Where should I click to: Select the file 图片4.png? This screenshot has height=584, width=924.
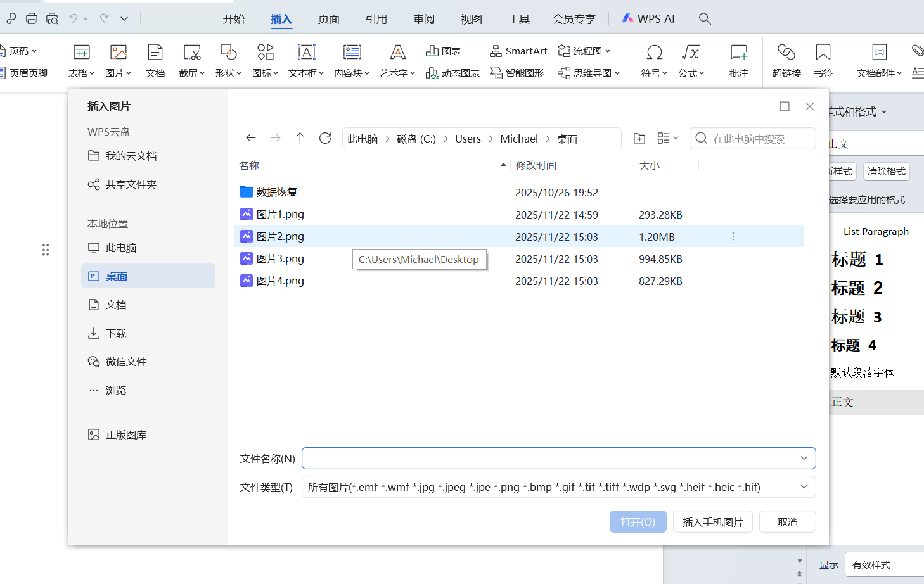click(x=518, y=281)
